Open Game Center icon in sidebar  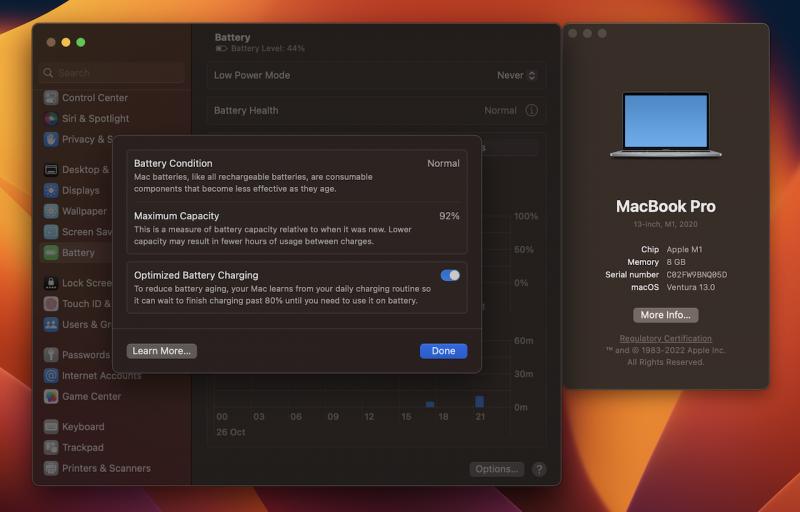51,396
